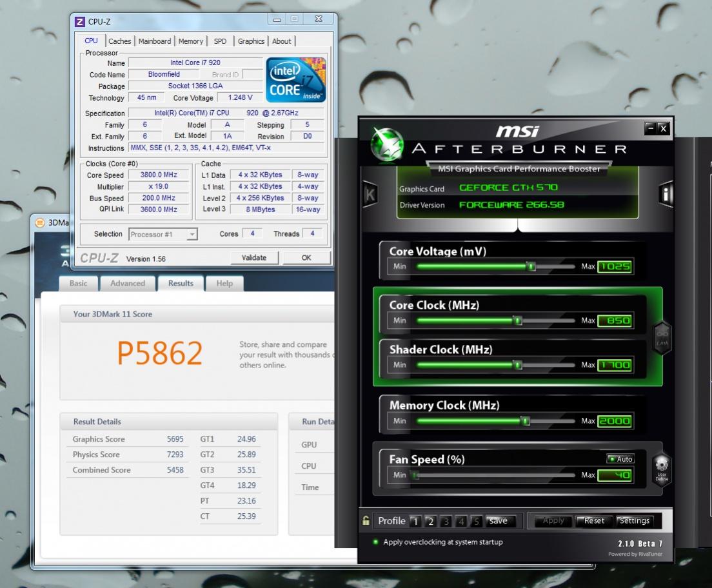
Task: Toggle Auto fan speed
Action: 620,459
